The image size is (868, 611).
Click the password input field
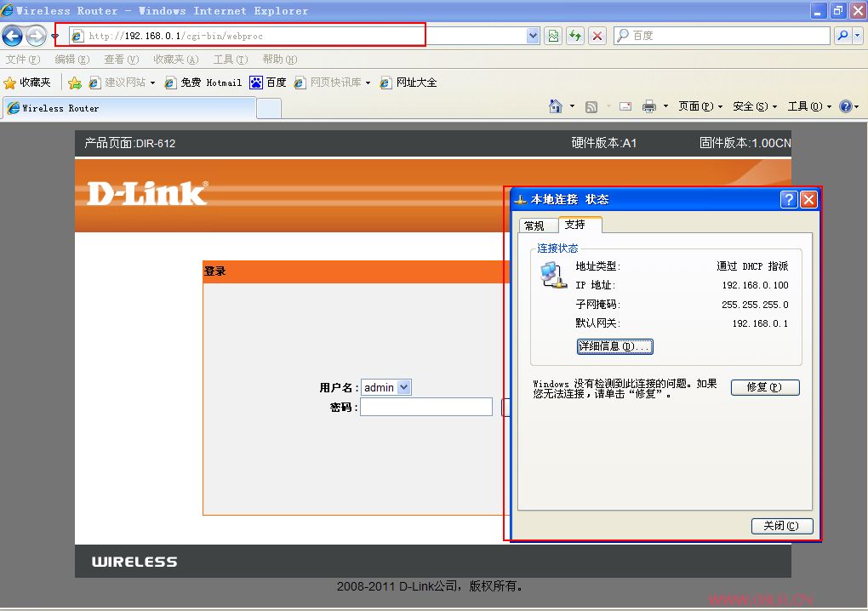425,407
